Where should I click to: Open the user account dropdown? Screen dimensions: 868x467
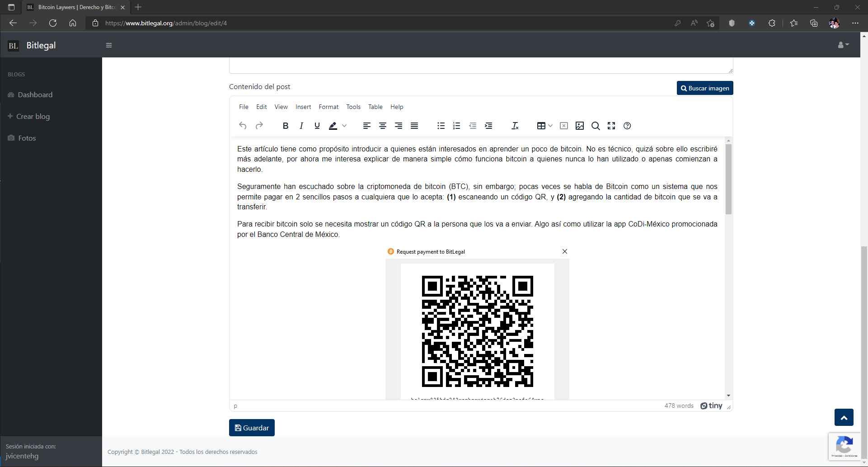click(843, 45)
